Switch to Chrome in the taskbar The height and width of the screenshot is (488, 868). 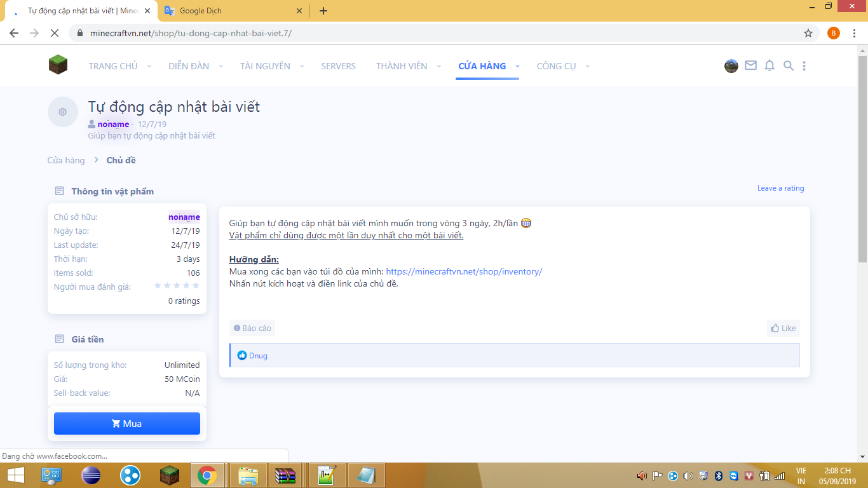pos(207,475)
